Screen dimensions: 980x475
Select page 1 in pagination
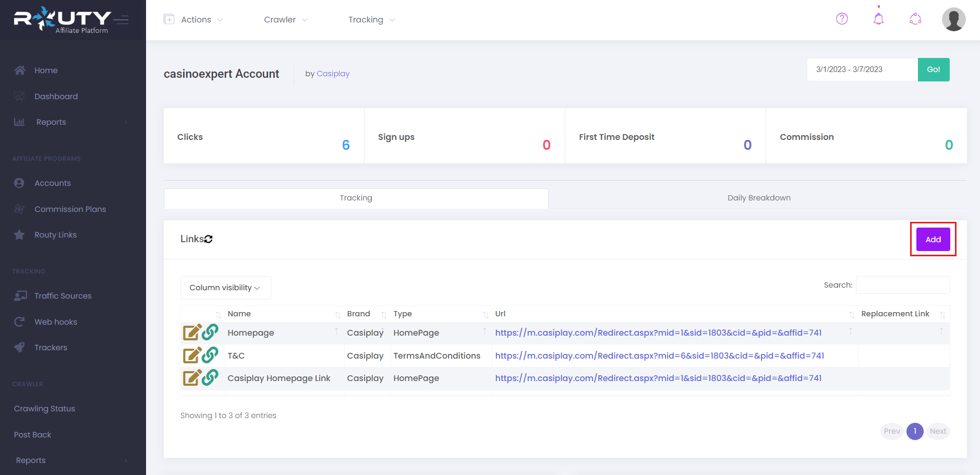coord(915,431)
